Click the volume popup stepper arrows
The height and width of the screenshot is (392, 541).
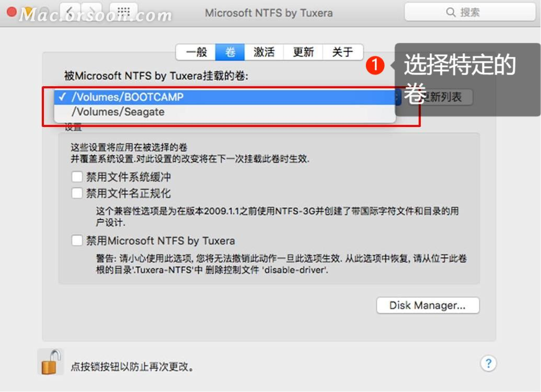(398, 97)
